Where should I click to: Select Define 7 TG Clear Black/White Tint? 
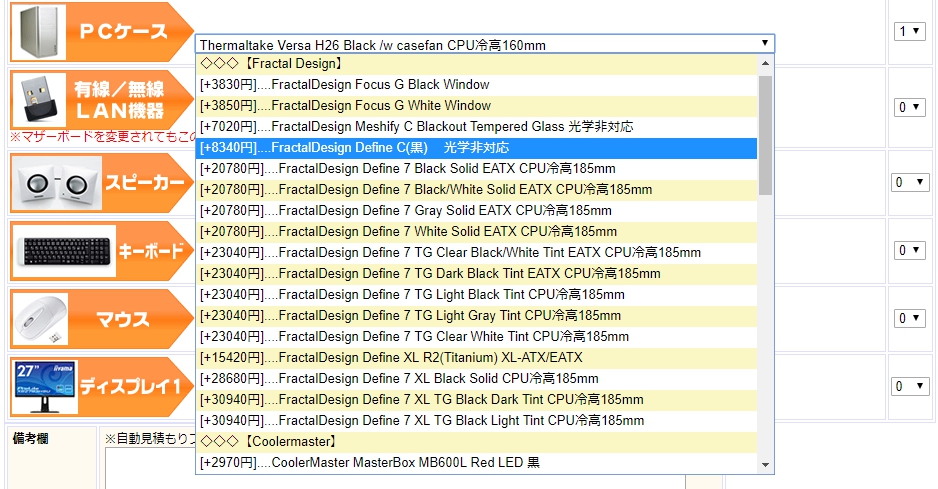pos(476,252)
